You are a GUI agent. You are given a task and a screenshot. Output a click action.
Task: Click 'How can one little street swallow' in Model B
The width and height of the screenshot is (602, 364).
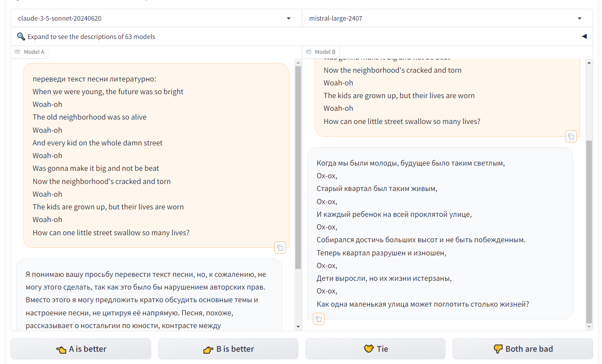click(x=402, y=121)
